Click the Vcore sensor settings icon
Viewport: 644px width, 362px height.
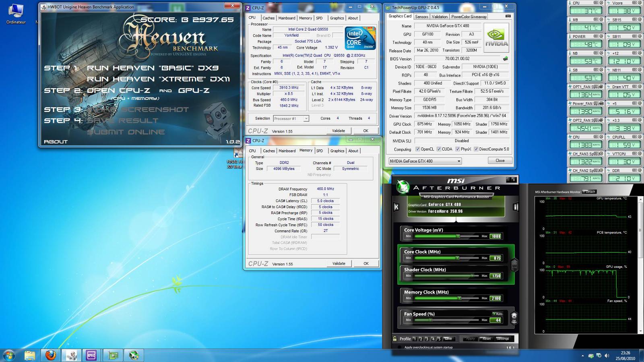(635, 2)
